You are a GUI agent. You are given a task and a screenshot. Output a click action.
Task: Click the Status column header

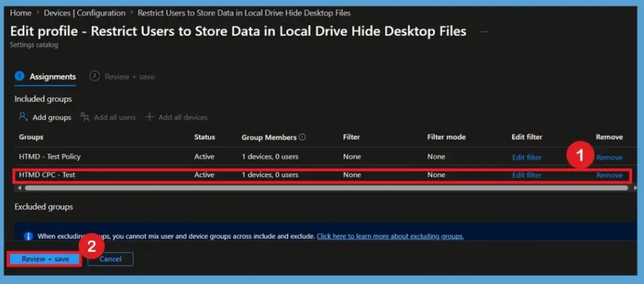click(204, 137)
